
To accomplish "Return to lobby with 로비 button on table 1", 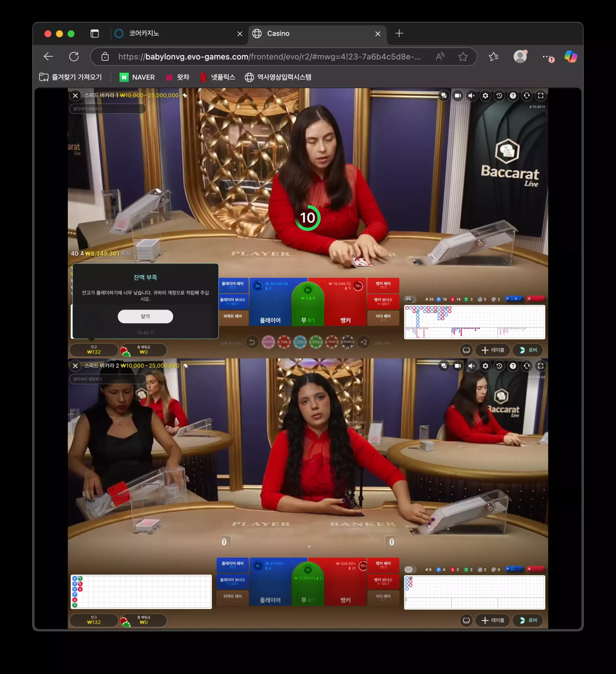I will tap(528, 350).
